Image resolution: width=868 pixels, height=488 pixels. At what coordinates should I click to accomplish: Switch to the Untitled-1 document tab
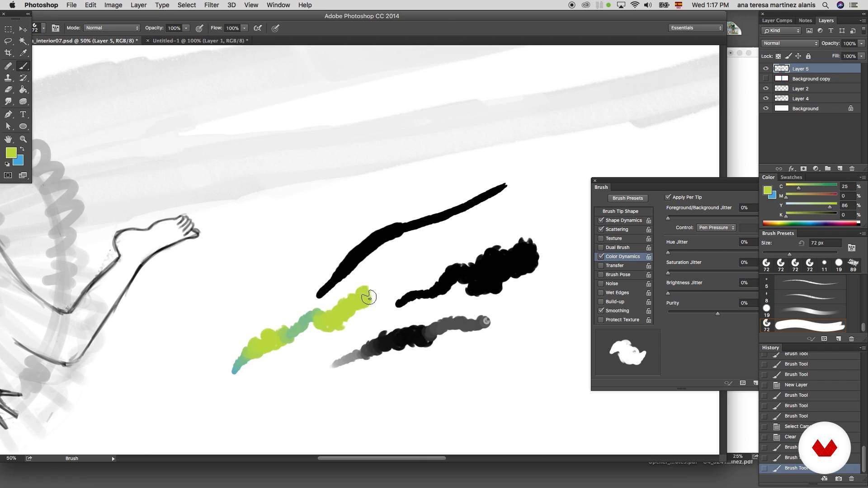tap(199, 41)
